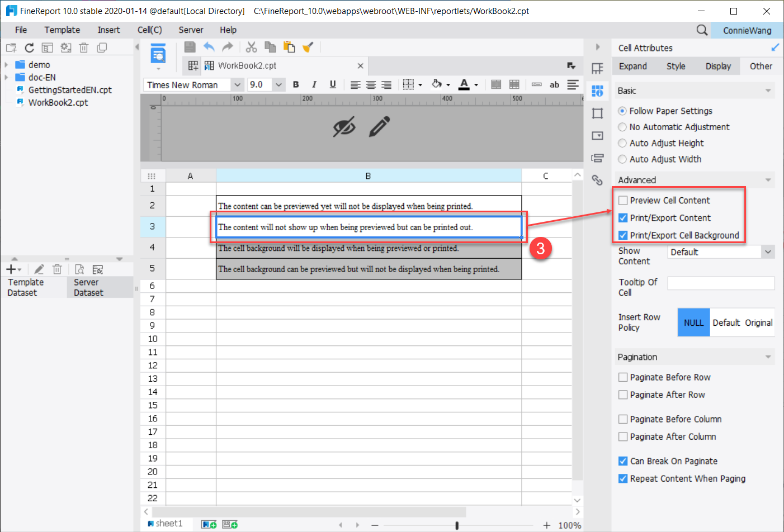Disable Print/Export Cell Background
This screenshot has height=532, width=784.
point(623,235)
